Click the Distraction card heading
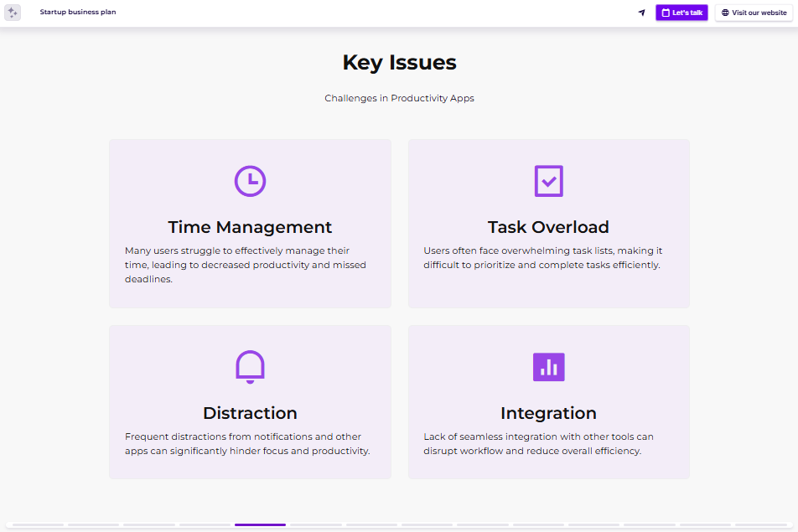Image resolution: width=798 pixels, height=532 pixels. point(250,413)
